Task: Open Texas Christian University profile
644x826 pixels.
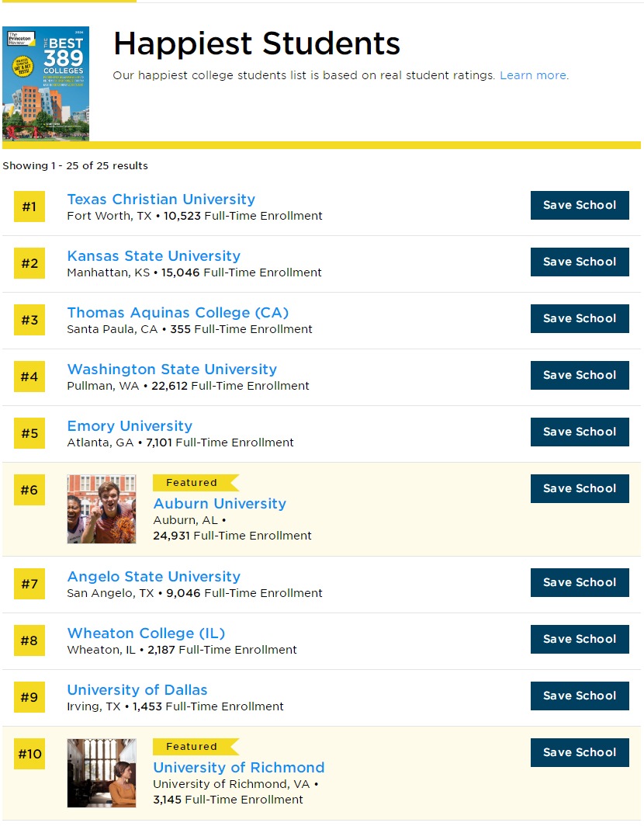Action: pyautogui.click(x=161, y=200)
